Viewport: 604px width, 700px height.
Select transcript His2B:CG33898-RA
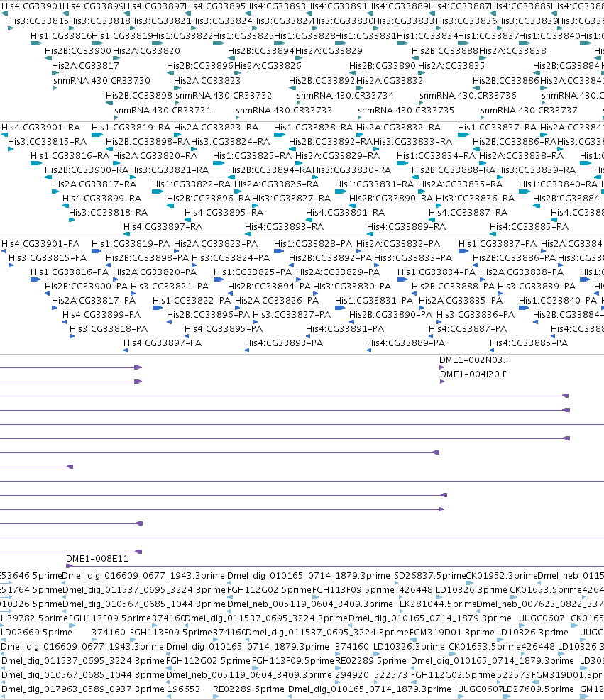coord(148,142)
